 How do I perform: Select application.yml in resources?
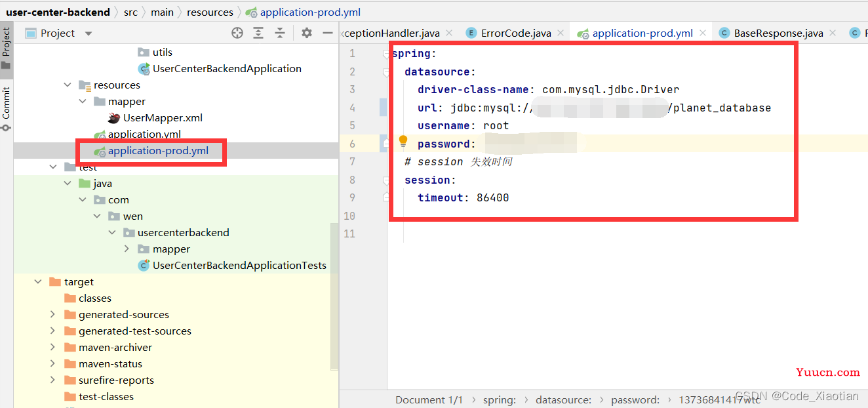tap(144, 134)
